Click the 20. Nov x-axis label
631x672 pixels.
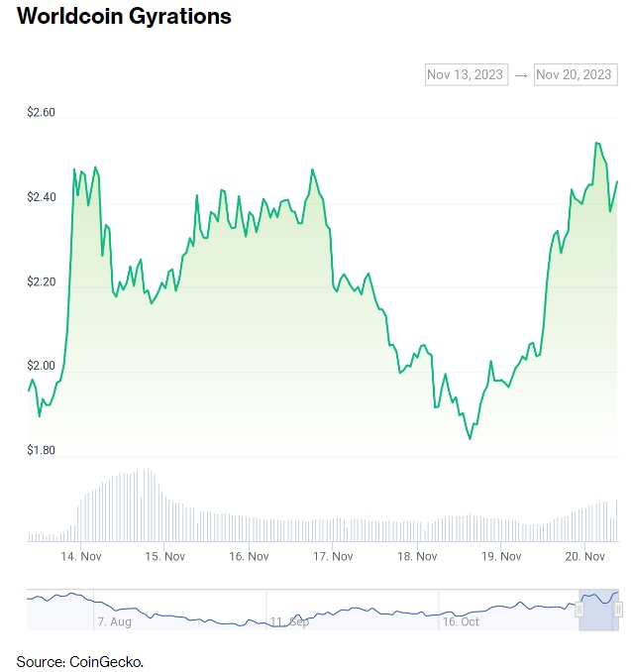pos(585,557)
